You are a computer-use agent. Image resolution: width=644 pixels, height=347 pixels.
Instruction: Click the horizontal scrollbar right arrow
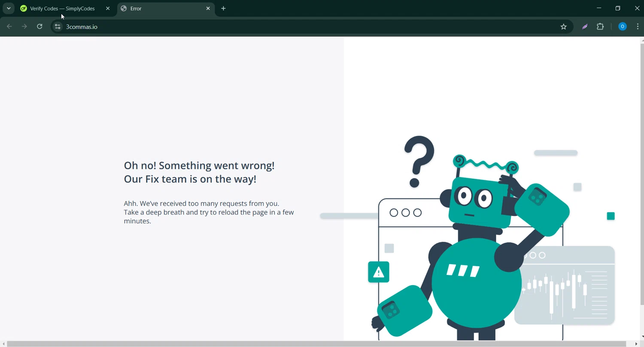[x=636, y=344]
